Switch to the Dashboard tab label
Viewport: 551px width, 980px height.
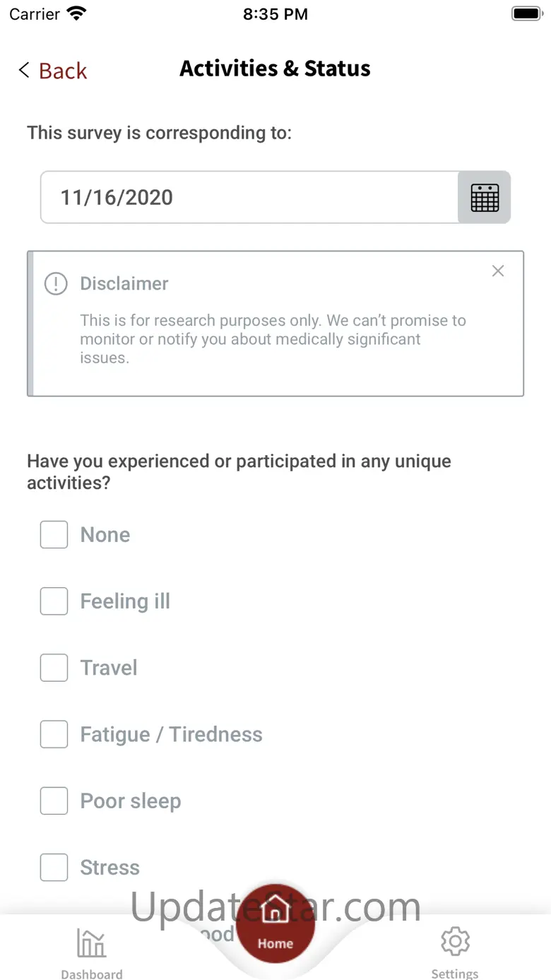click(x=92, y=974)
